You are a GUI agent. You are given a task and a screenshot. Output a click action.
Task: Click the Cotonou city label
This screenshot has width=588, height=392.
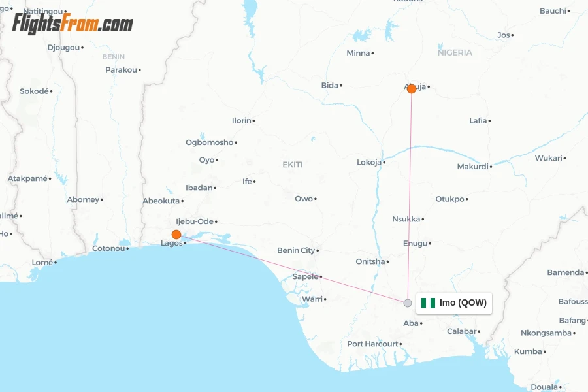[x=108, y=248]
